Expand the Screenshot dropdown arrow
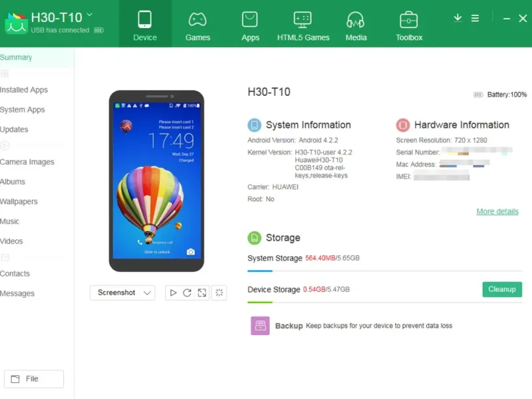The width and height of the screenshot is (532, 399). point(147,293)
